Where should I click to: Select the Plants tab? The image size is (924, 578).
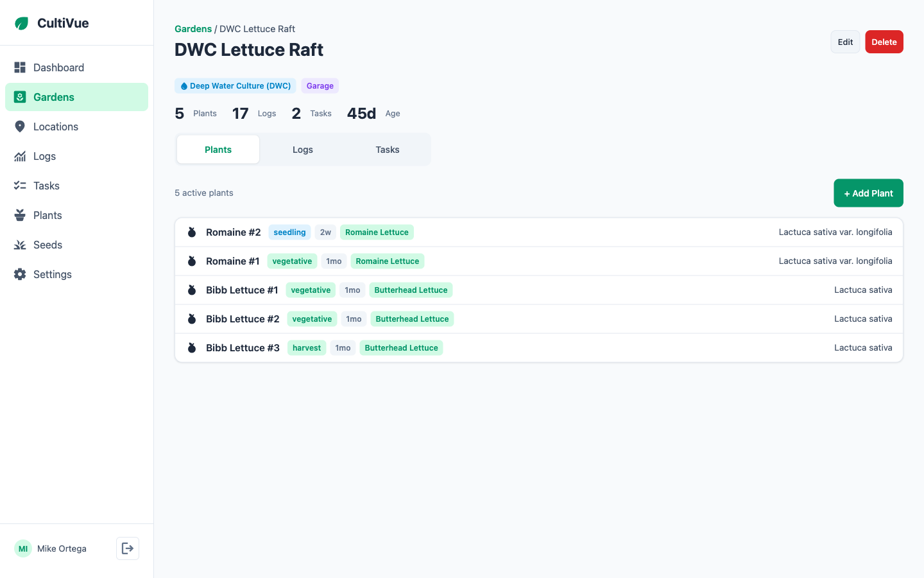(218, 150)
